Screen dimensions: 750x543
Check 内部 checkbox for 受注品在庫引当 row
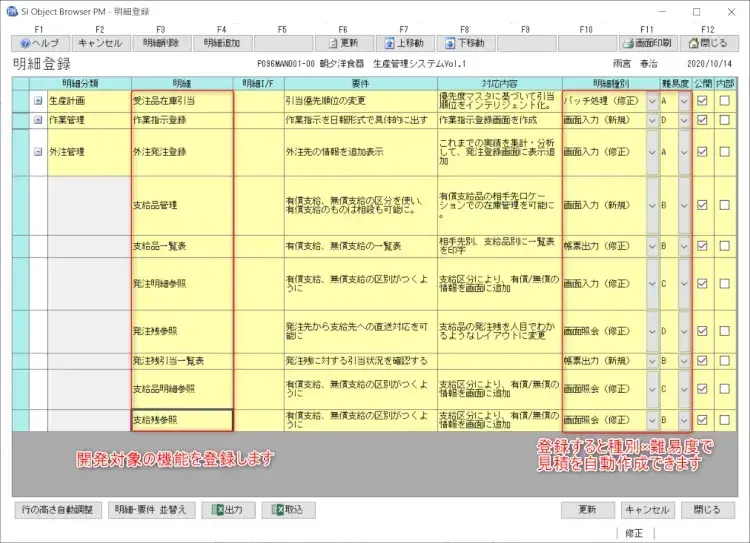coord(725,101)
